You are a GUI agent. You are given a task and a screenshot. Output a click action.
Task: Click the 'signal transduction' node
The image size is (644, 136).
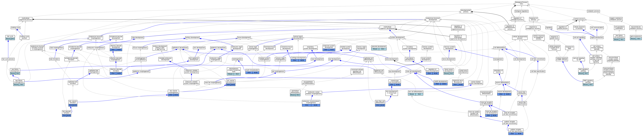(x=597, y=37)
